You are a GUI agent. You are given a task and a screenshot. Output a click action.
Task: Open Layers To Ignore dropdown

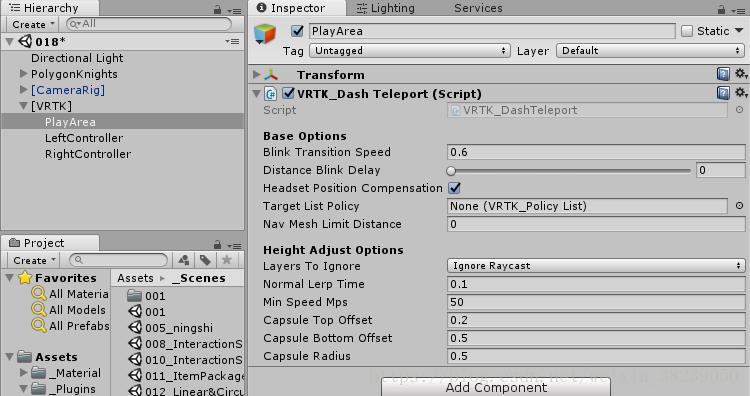(x=596, y=266)
